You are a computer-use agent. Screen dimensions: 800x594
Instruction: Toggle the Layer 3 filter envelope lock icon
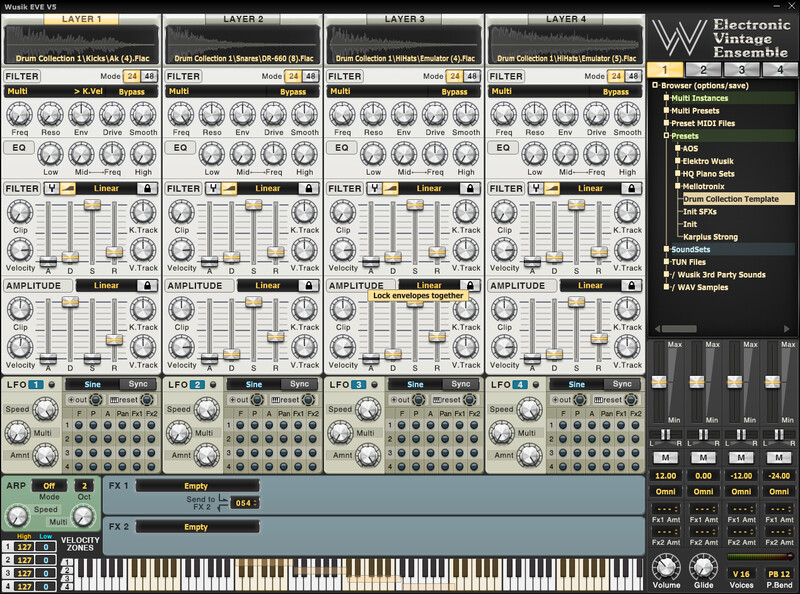(x=470, y=188)
